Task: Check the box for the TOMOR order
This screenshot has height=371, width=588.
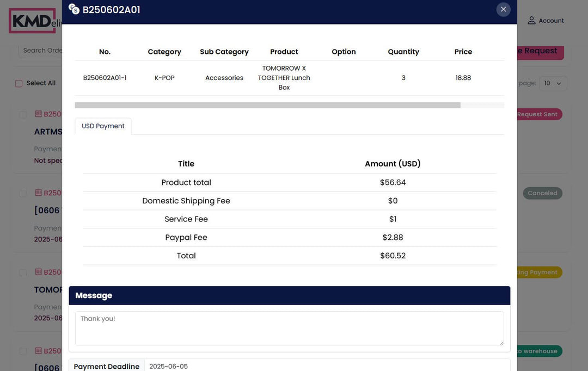Action: tap(23, 273)
